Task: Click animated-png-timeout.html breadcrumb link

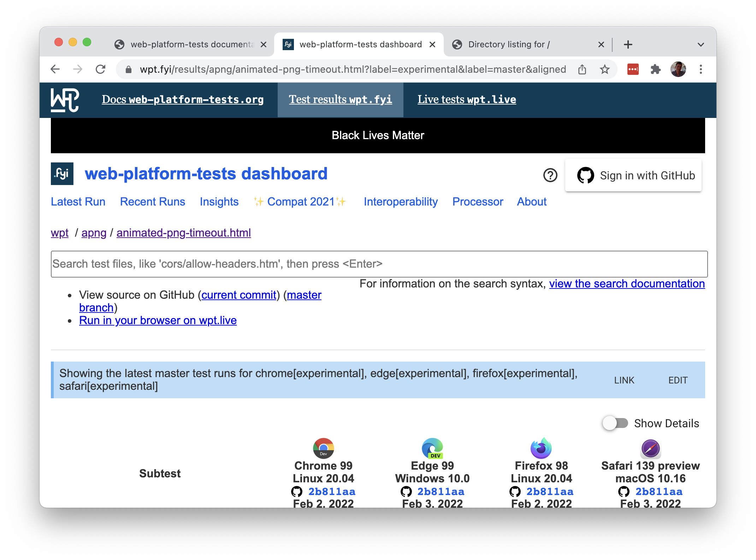Action: pyautogui.click(x=184, y=233)
